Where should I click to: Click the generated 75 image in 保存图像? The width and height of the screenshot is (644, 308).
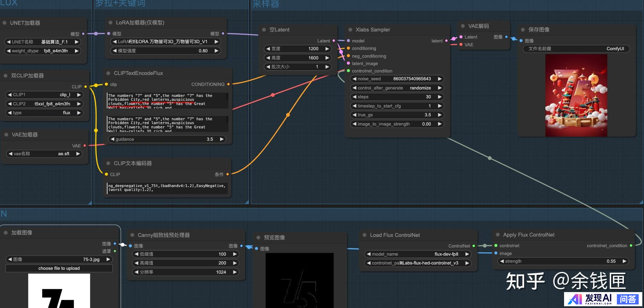pyautogui.click(x=576, y=95)
